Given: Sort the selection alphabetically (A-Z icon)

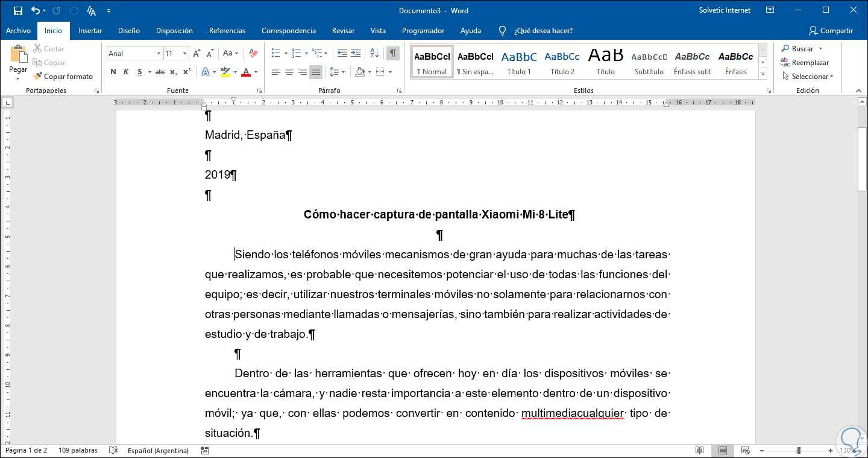Looking at the screenshot, I should point(374,53).
